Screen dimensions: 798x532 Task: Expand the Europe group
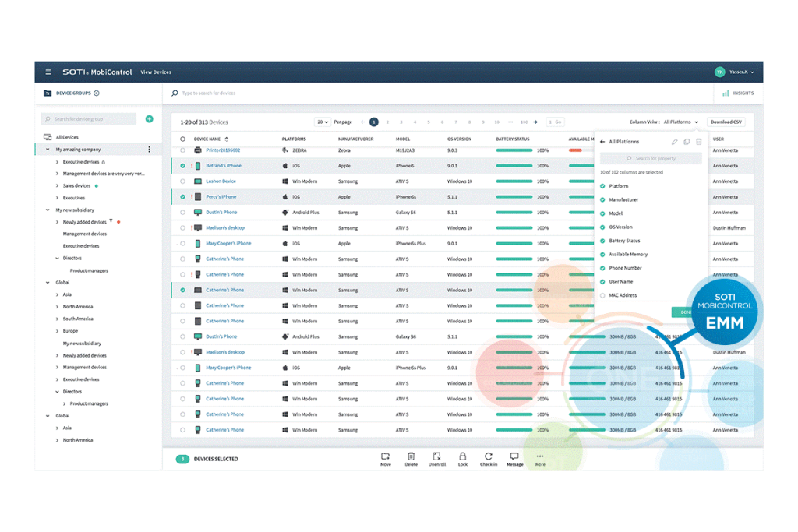tap(57, 331)
